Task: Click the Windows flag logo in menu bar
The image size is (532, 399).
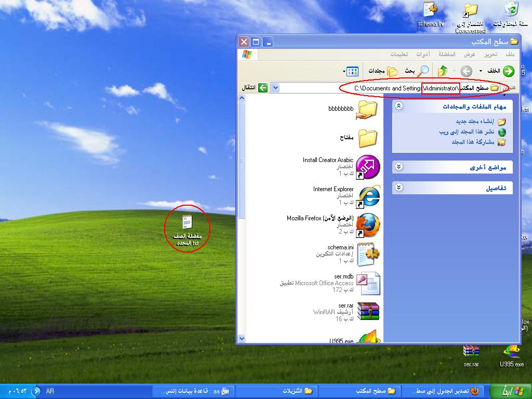Action: pyautogui.click(x=247, y=54)
